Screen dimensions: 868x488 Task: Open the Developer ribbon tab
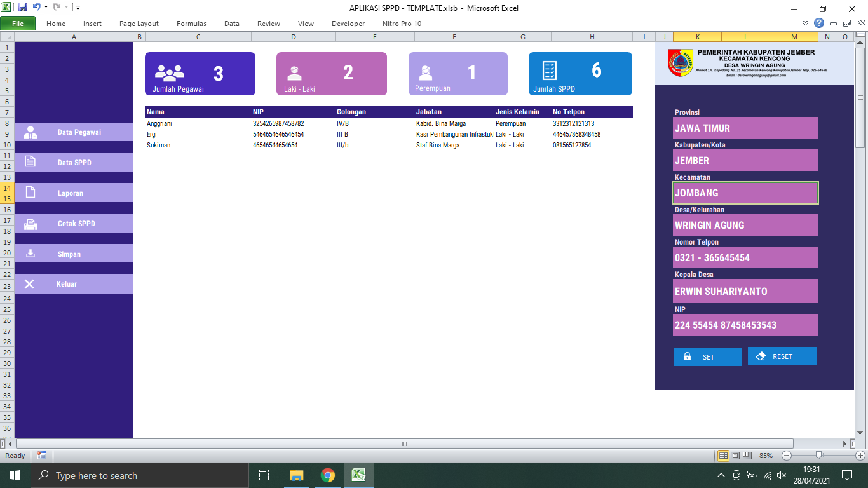pyautogui.click(x=348, y=23)
